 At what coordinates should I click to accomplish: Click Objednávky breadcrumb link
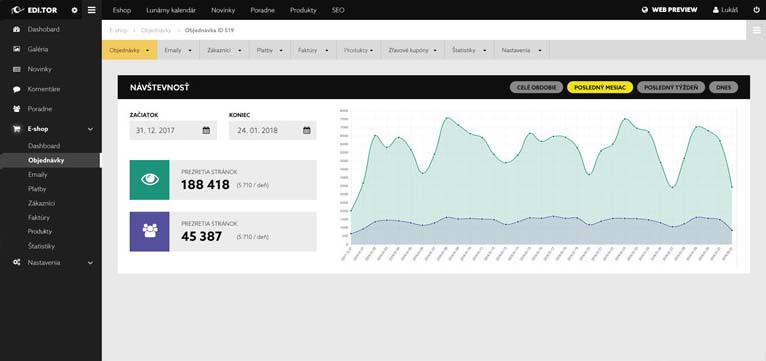click(156, 30)
